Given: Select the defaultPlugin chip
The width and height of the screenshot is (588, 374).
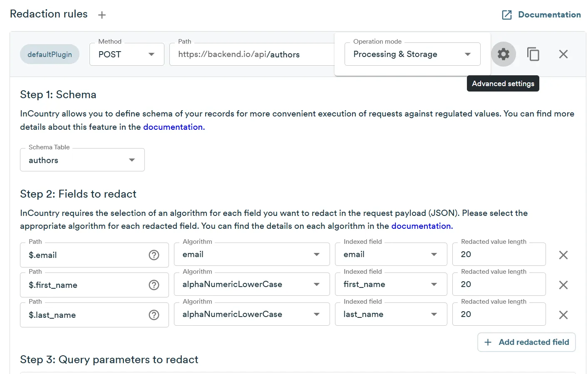Looking at the screenshot, I should [50, 54].
